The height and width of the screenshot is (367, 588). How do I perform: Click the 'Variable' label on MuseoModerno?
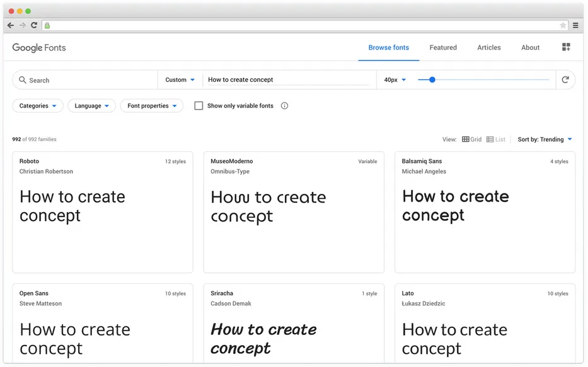[x=367, y=161]
